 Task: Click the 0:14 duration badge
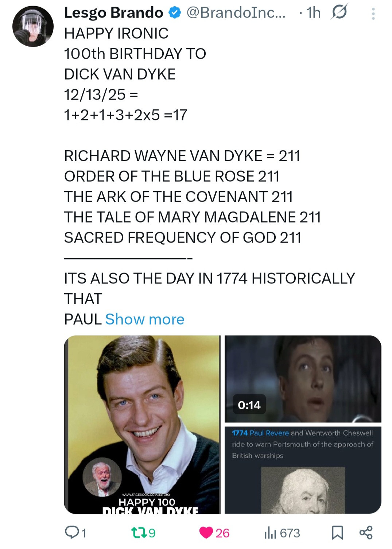(x=249, y=405)
